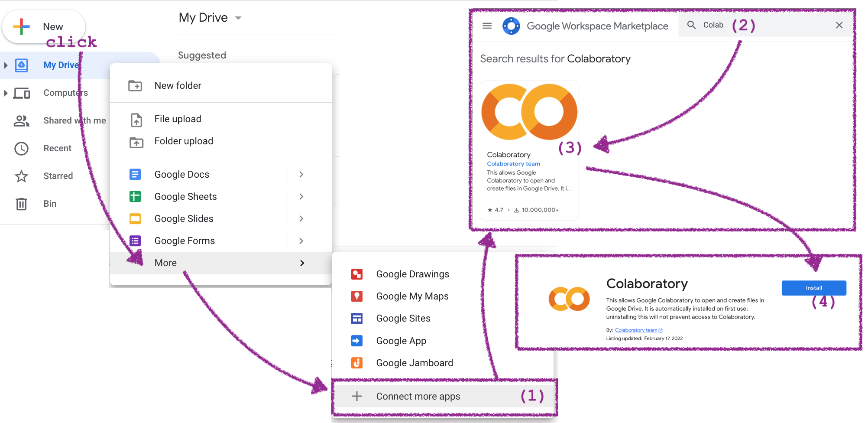Click the plus icon beside Connect more apps

point(357,396)
